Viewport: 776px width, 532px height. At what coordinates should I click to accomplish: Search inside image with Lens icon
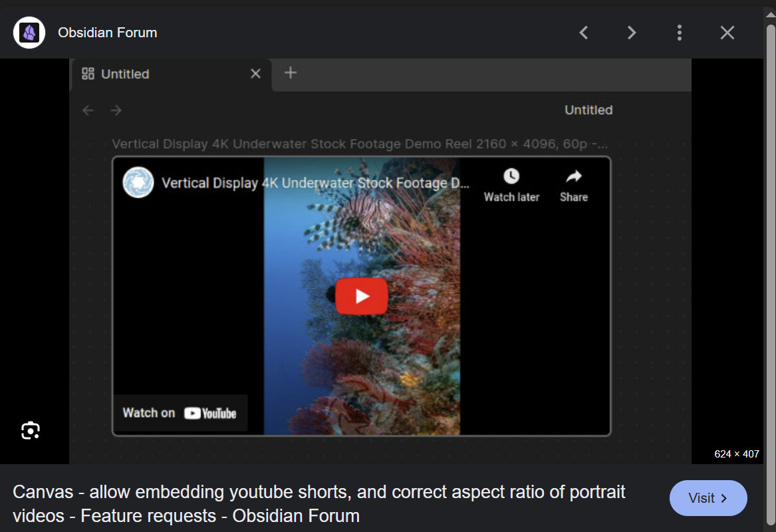[x=31, y=430]
